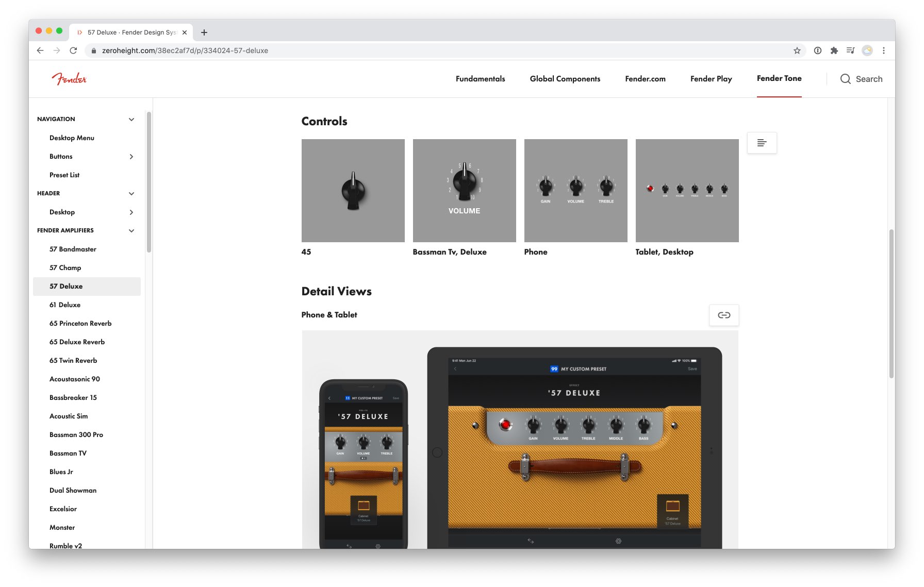924x587 pixels.
Task: Open Chrome three-dot menu
Action: [884, 51]
